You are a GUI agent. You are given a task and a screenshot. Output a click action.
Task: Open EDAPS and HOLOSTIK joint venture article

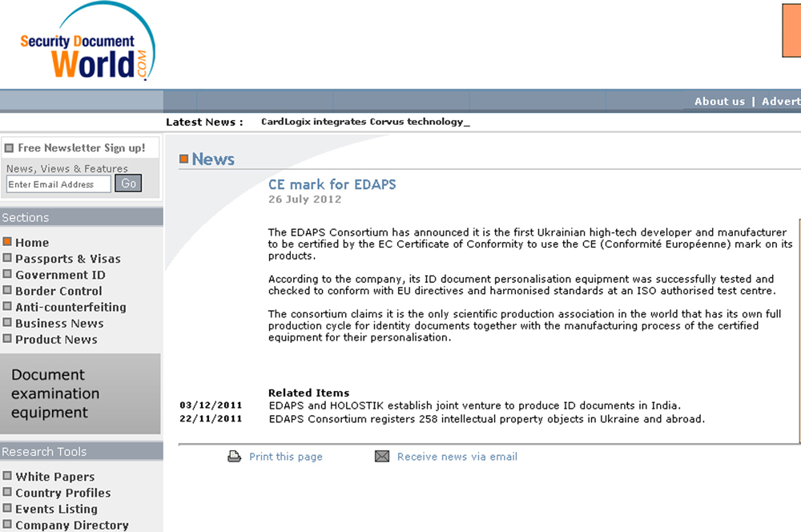tap(474, 405)
